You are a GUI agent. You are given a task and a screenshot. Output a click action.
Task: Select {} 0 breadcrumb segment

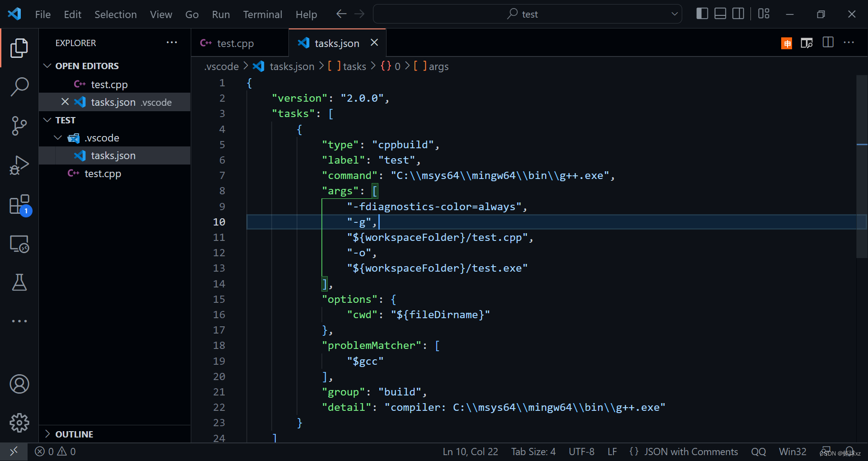(x=391, y=66)
